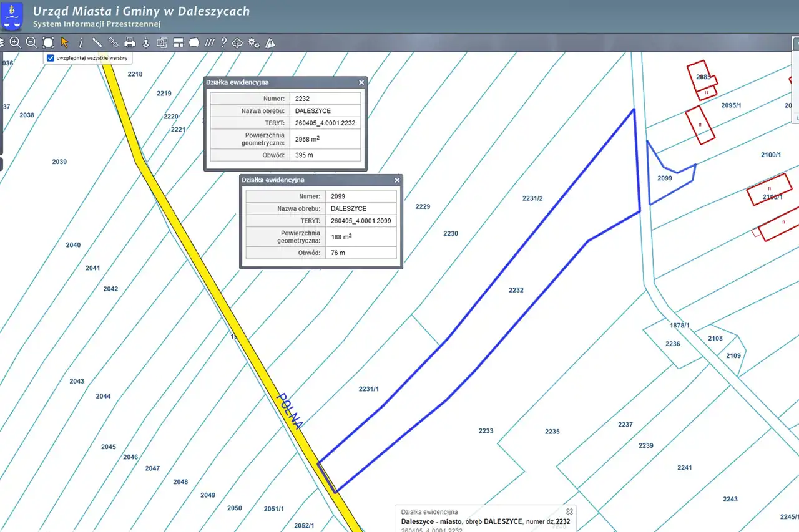Image resolution: width=799 pixels, height=532 pixels.
Task: Click the Urząd Miasta i Gminy coat of arms
Action: (12, 16)
